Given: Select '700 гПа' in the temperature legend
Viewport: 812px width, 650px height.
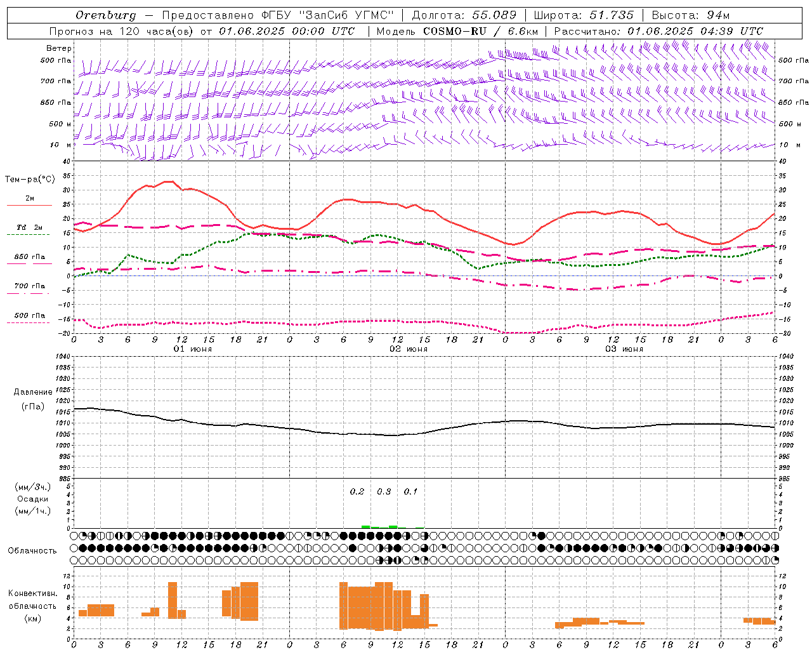Looking at the screenshot, I should pos(30,286).
